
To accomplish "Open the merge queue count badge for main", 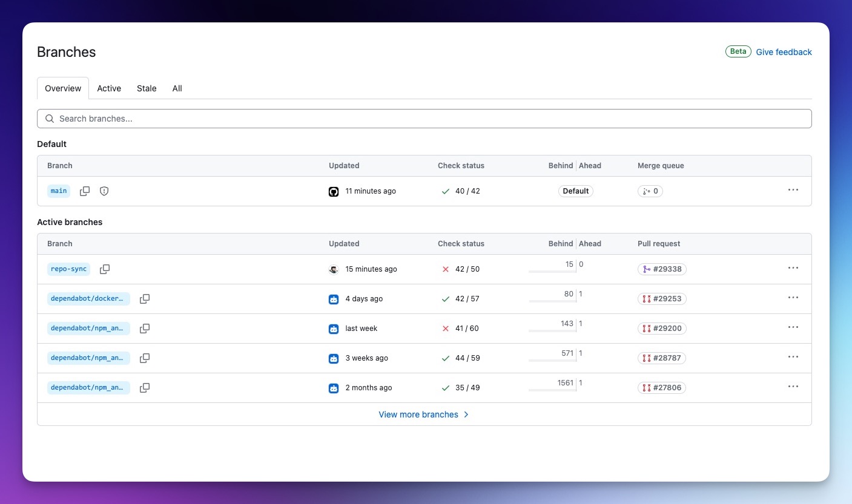I will (650, 191).
